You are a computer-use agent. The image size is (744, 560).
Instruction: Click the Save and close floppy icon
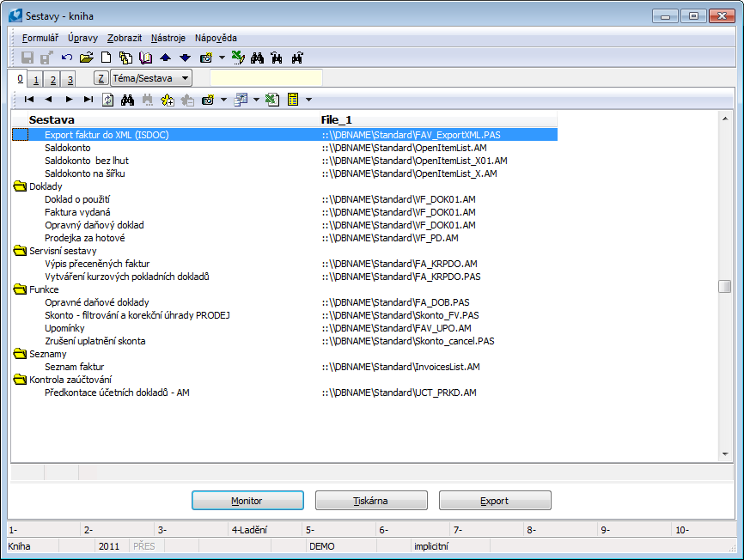46,58
